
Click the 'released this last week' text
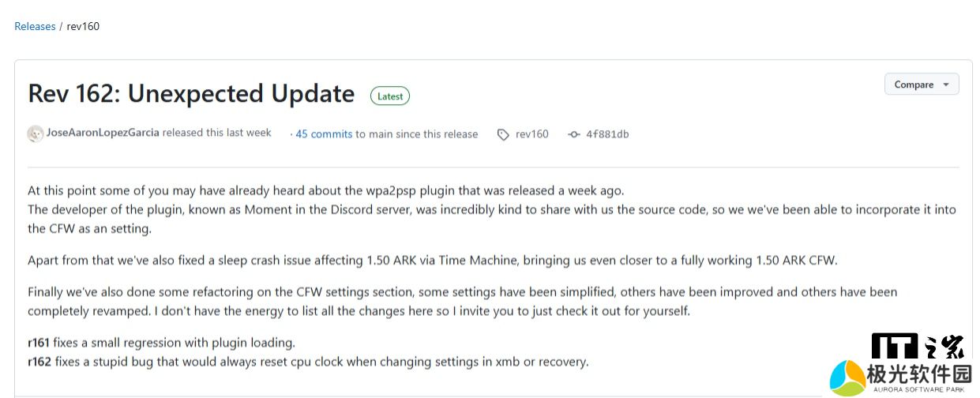click(216, 133)
